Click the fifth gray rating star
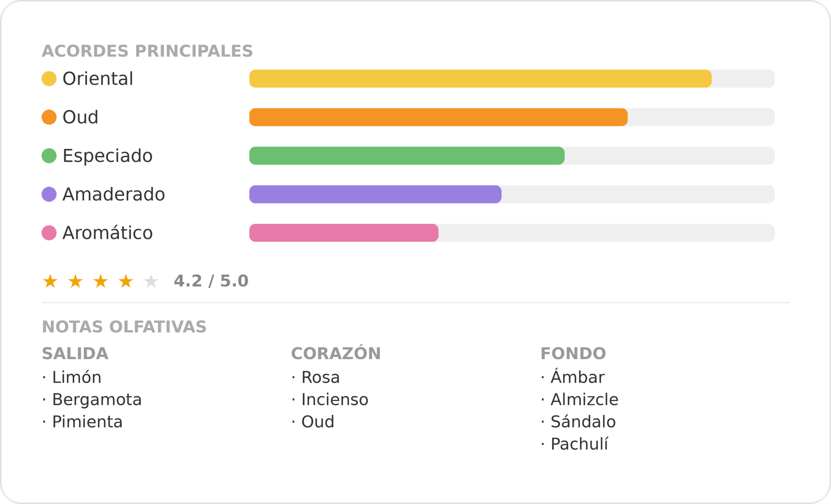 pyautogui.click(x=151, y=281)
